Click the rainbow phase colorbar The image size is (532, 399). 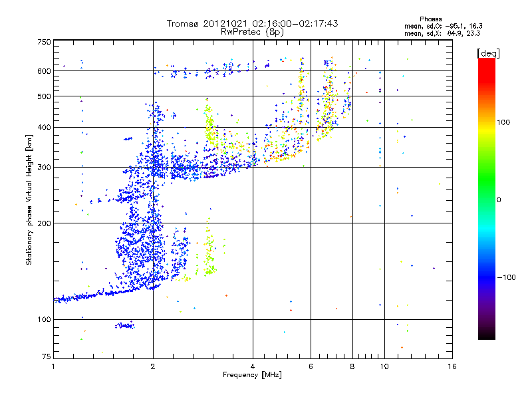(x=487, y=198)
